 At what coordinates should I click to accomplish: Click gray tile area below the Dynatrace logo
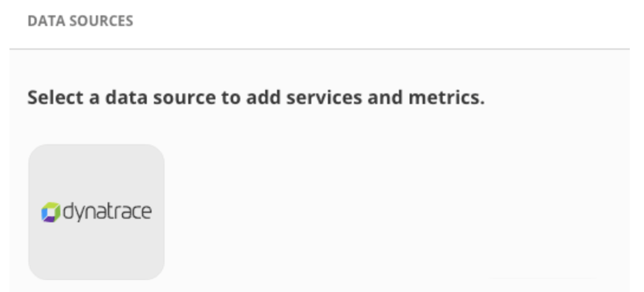[96, 251]
